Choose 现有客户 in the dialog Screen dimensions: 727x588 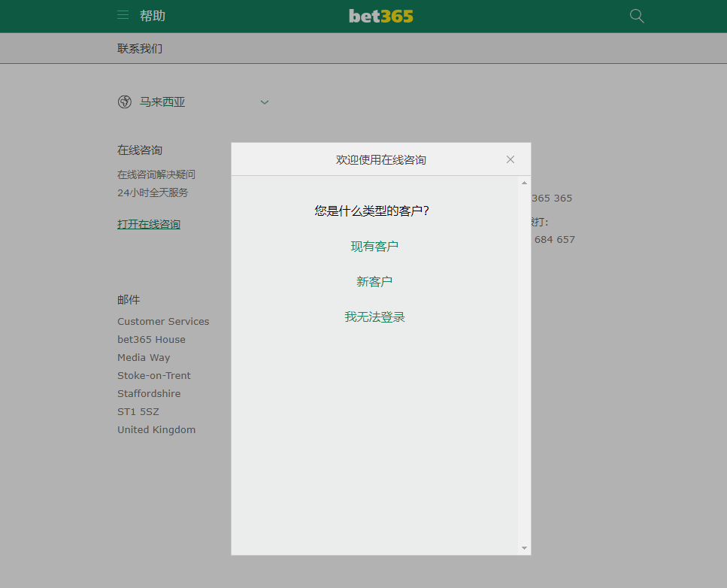pos(374,246)
